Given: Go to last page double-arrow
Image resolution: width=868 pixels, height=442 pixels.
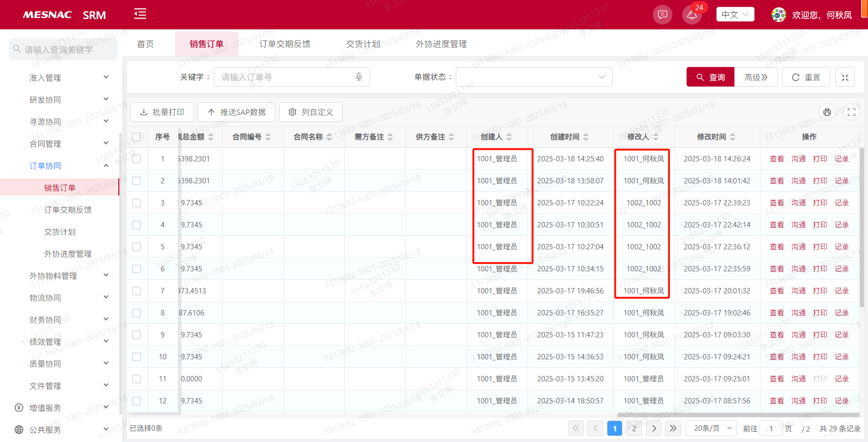Looking at the screenshot, I should point(673,428).
